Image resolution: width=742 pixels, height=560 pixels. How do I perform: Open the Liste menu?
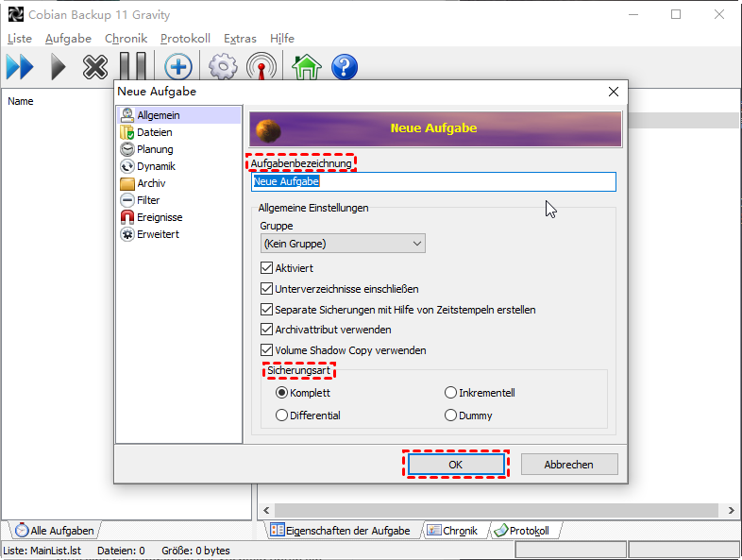coord(20,39)
